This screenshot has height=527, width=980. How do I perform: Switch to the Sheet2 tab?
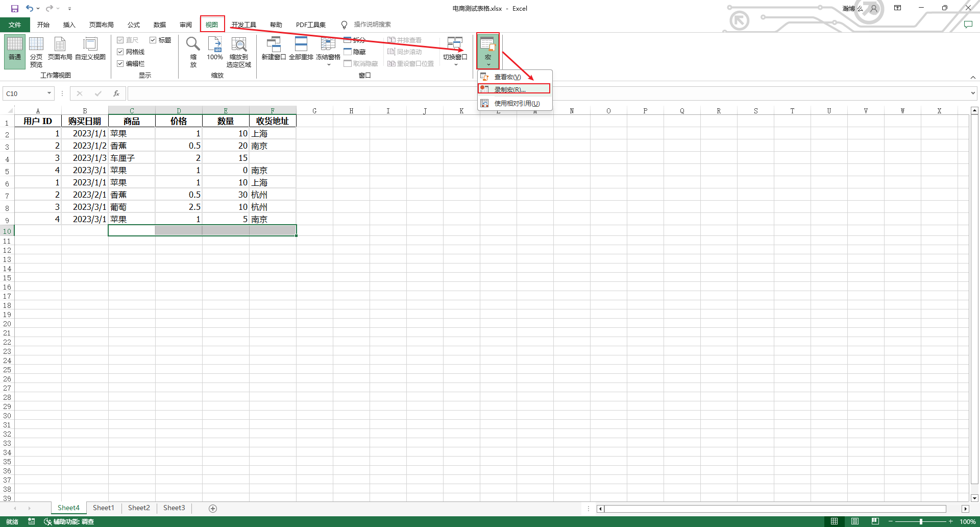[x=139, y=508]
